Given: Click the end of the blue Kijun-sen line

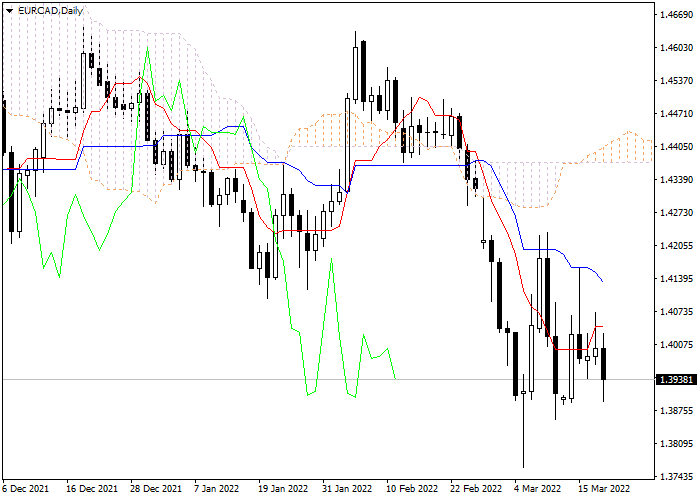Looking at the screenshot, I should 603,281.
